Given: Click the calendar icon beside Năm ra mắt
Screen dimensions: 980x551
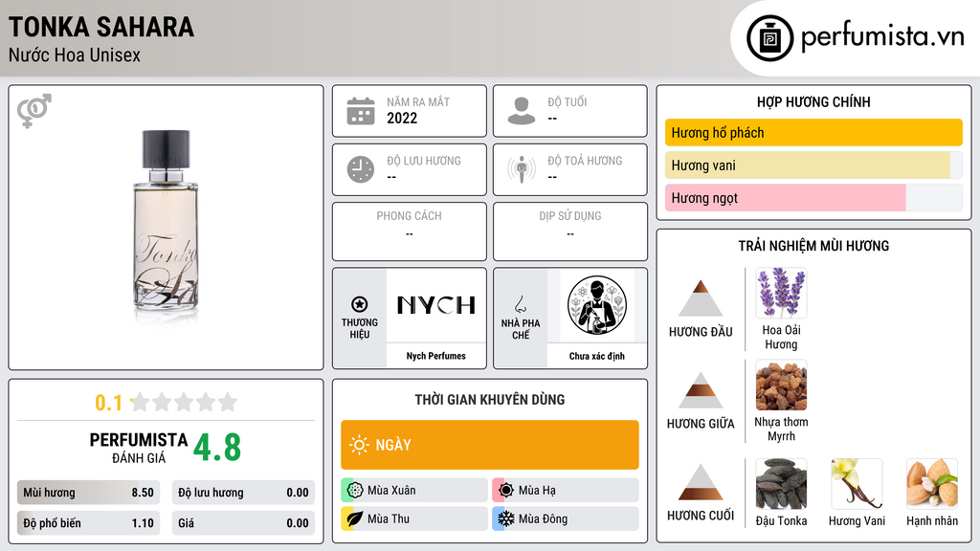Looking at the screenshot, I should 361,111.
